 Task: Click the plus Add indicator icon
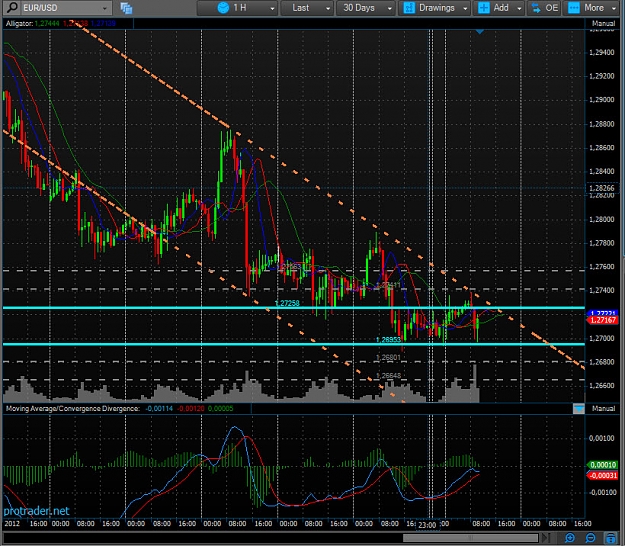[x=483, y=8]
